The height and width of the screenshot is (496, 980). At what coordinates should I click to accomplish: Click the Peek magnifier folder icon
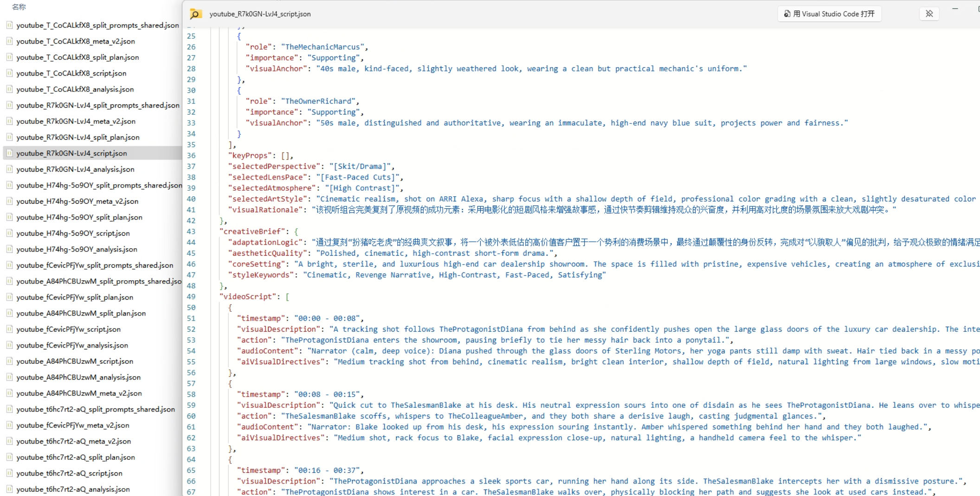(195, 14)
